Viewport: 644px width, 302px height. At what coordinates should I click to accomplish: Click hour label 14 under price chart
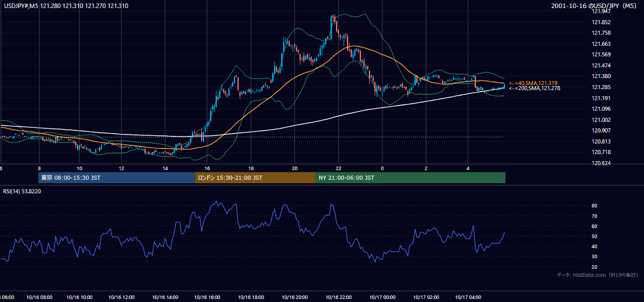165,168
